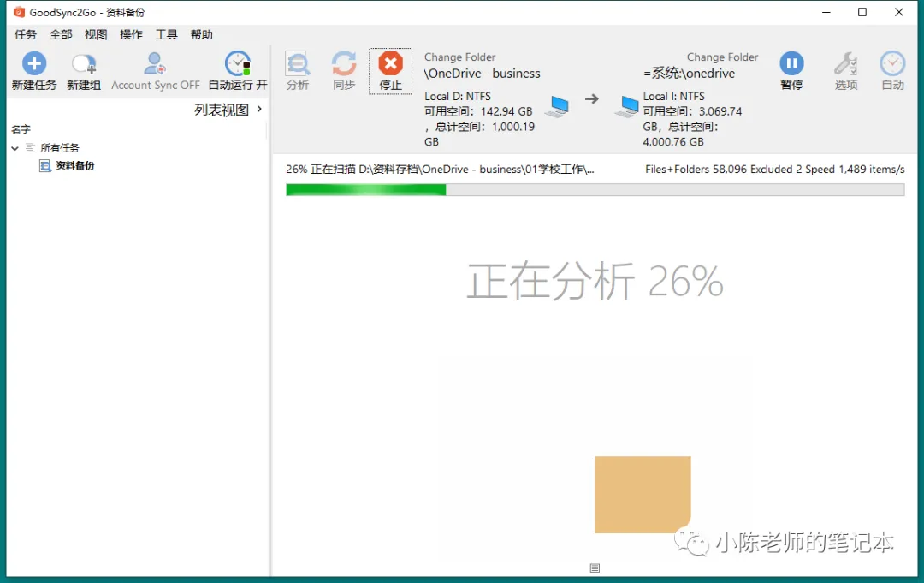Open the 视图 menu

click(96, 34)
